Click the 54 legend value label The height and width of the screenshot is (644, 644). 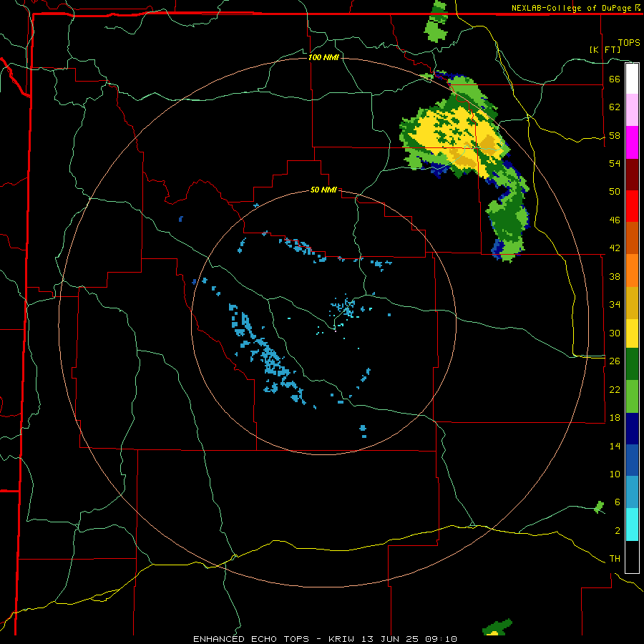pos(615,163)
